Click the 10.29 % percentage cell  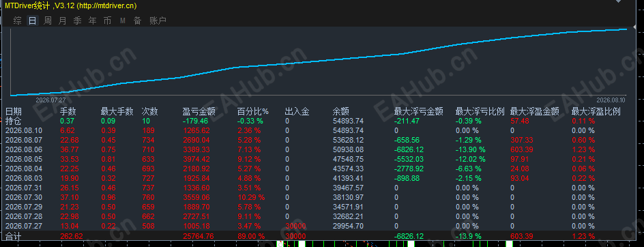click(251, 197)
